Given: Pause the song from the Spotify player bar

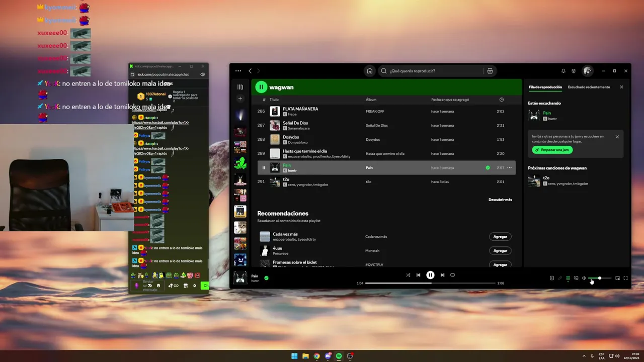Looking at the screenshot, I should (x=430, y=275).
